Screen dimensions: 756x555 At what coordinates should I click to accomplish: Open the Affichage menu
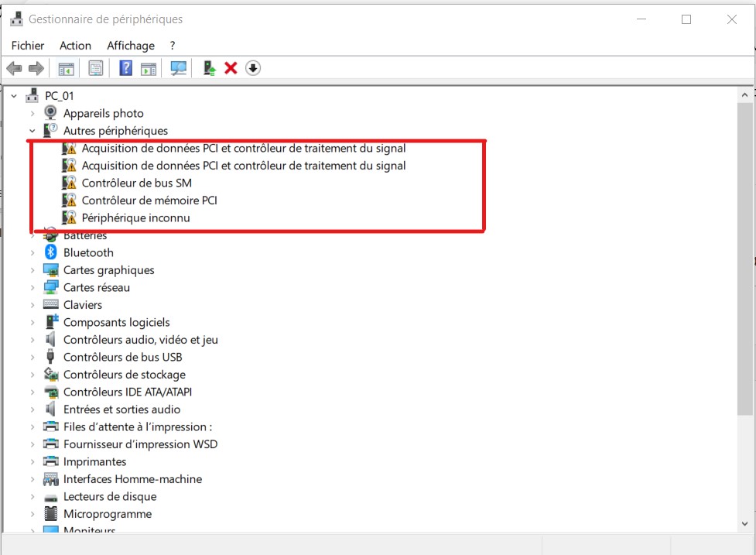tap(130, 45)
